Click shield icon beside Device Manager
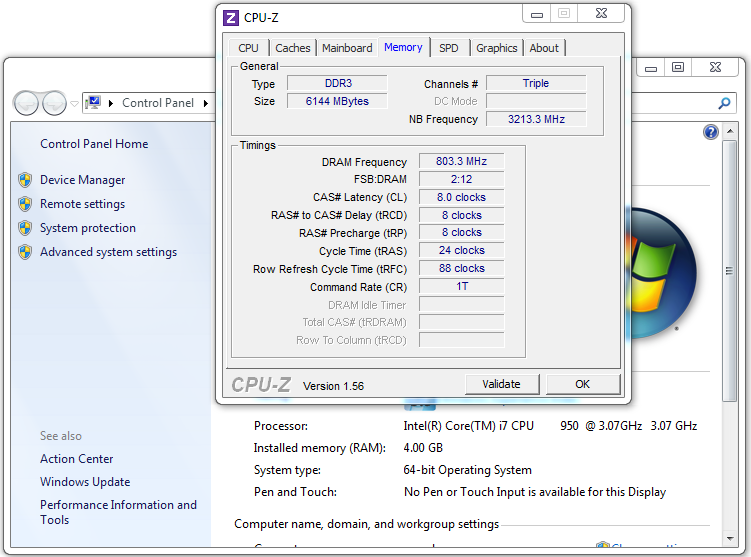Screen dimensions: 751x557 (x=25, y=180)
